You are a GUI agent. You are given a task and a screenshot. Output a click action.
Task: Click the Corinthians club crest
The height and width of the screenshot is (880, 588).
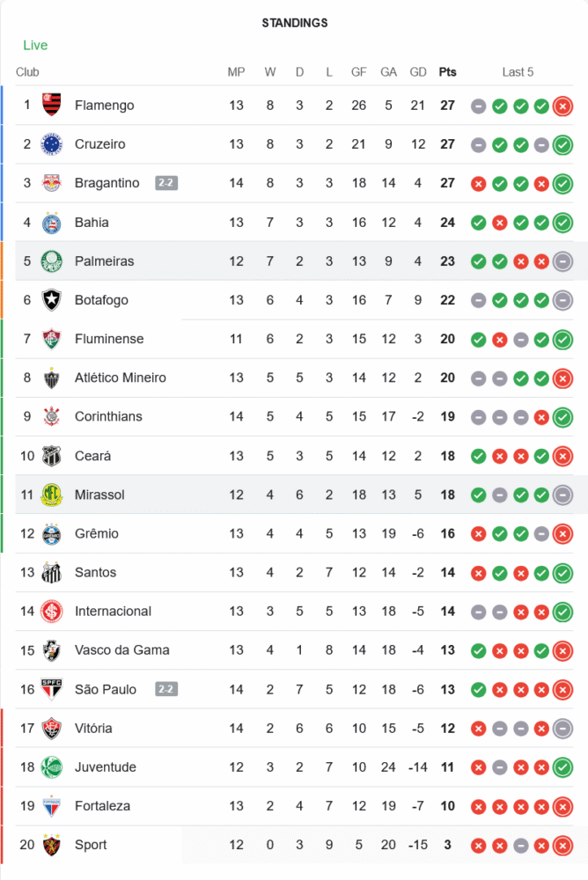52,416
